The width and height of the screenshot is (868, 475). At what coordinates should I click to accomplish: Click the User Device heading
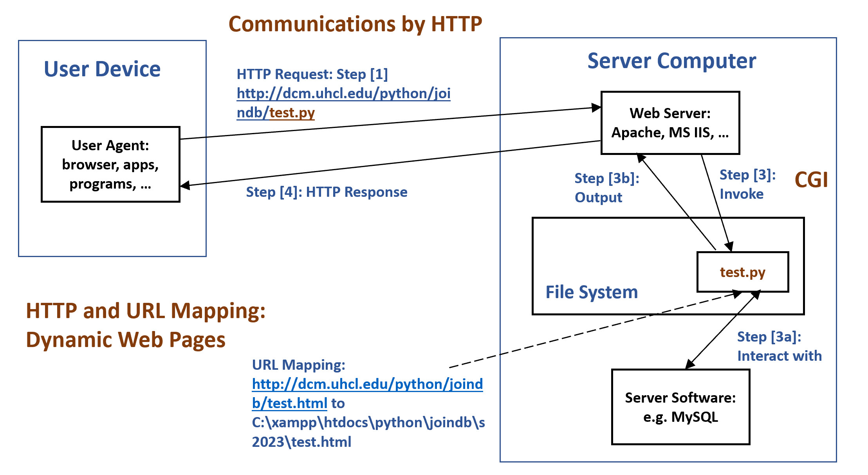coord(102,69)
